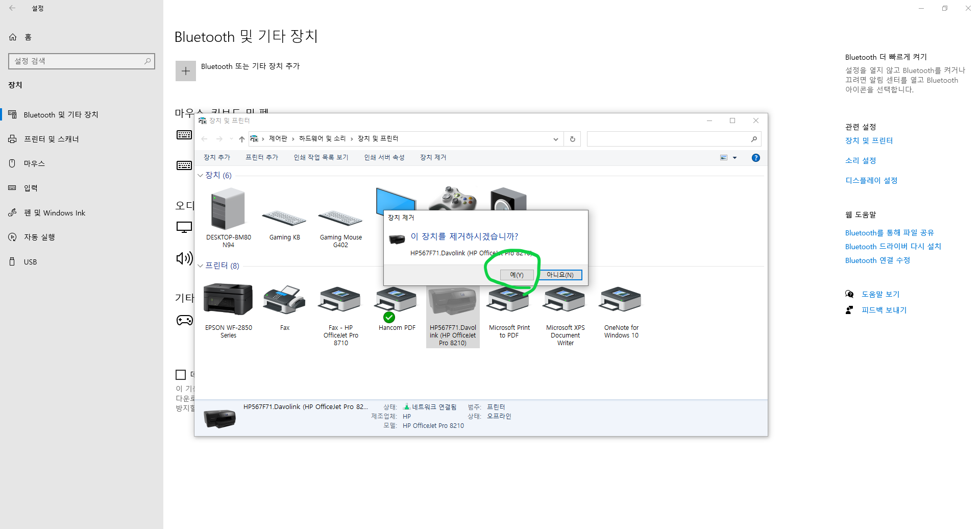Open the address bar history dropdown

click(x=556, y=139)
